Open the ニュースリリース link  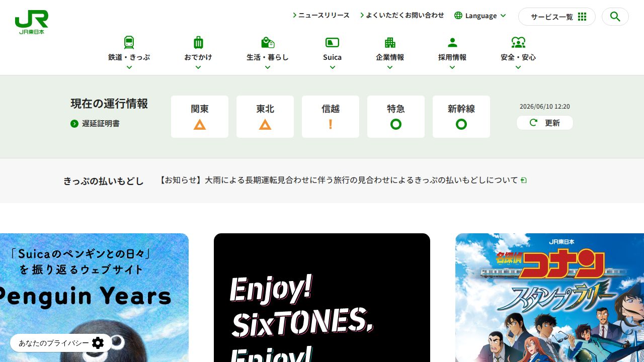321,16
